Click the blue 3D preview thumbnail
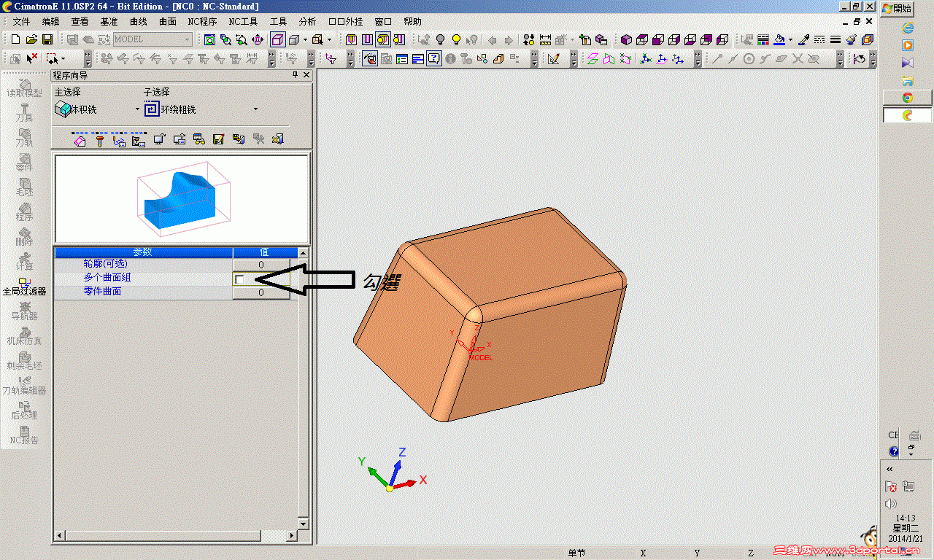Image resolution: width=934 pixels, height=560 pixels. click(x=182, y=201)
